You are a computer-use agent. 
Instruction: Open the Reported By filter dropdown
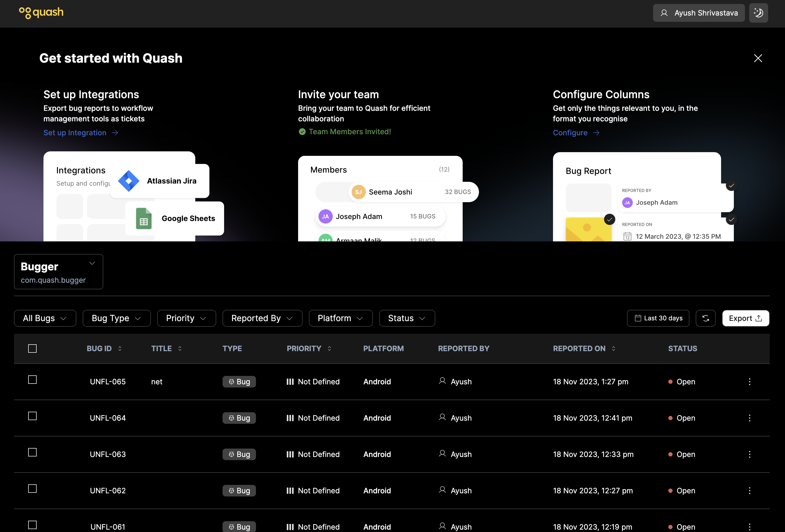(262, 318)
